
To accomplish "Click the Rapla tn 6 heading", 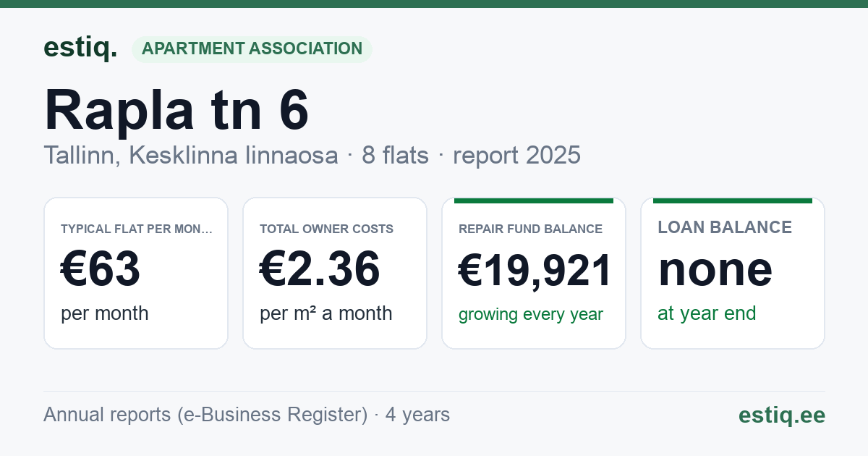I will [x=176, y=109].
